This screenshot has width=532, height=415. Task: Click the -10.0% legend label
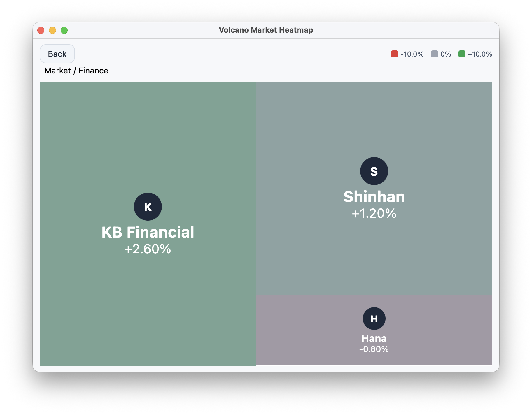(412, 54)
